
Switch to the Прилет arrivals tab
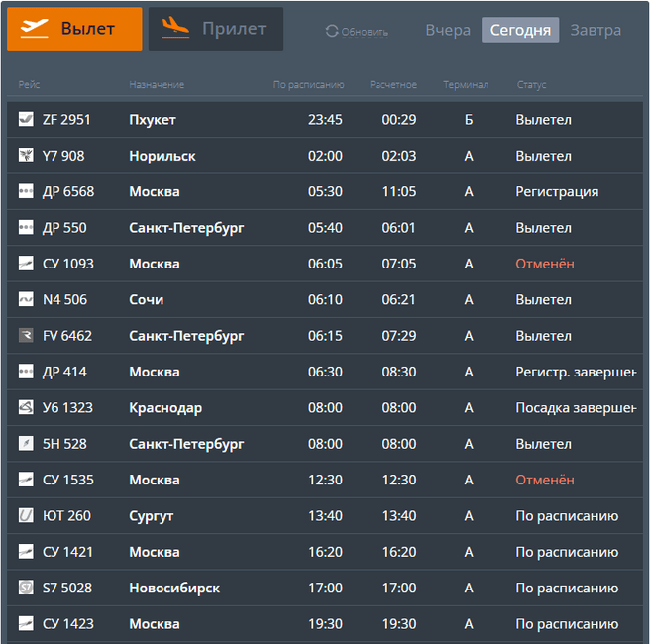coord(216,29)
